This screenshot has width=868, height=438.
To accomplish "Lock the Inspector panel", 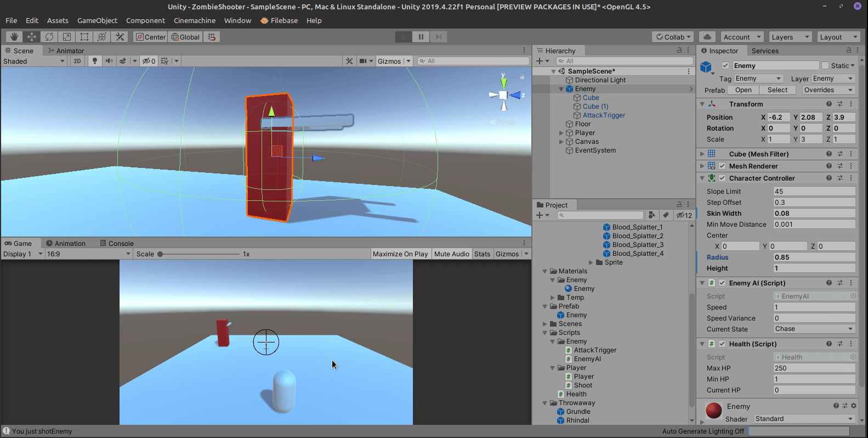I will [x=849, y=50].
